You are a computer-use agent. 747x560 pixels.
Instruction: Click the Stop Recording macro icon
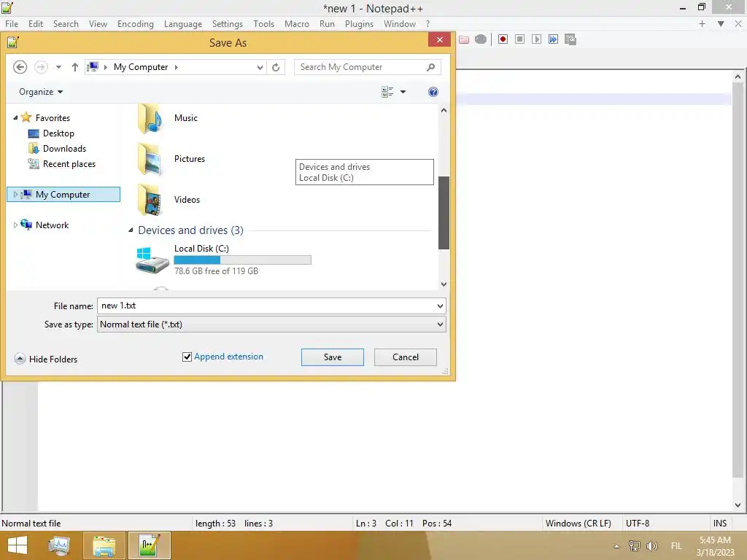coord(519,39)
